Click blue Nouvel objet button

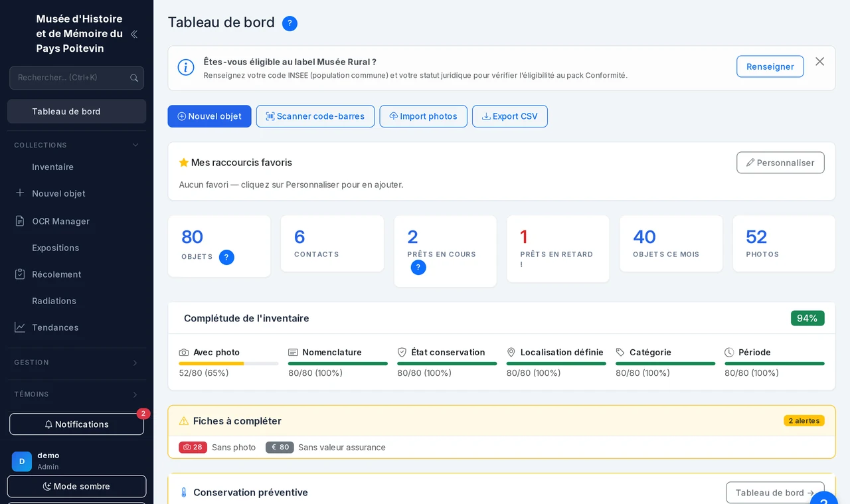pos(209,116)
